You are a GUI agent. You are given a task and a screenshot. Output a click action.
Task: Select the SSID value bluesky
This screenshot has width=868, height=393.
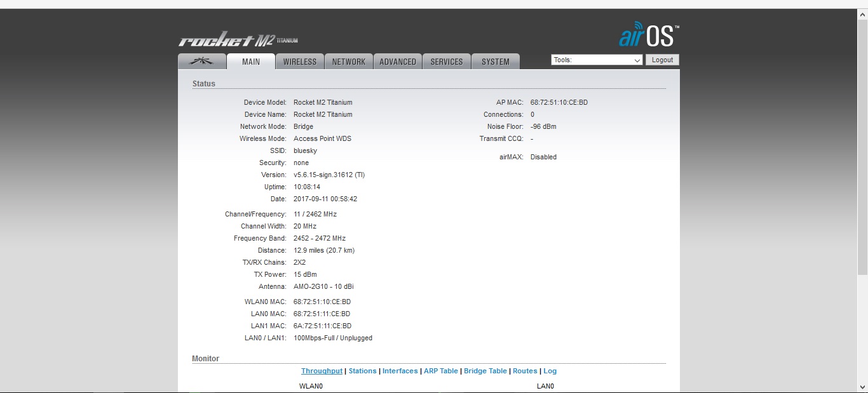pos(305,150)
